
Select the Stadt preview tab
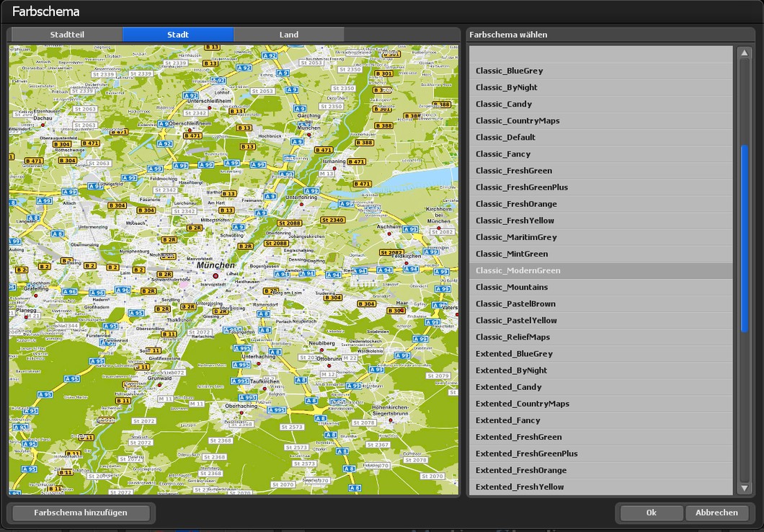tap(178, 35)
